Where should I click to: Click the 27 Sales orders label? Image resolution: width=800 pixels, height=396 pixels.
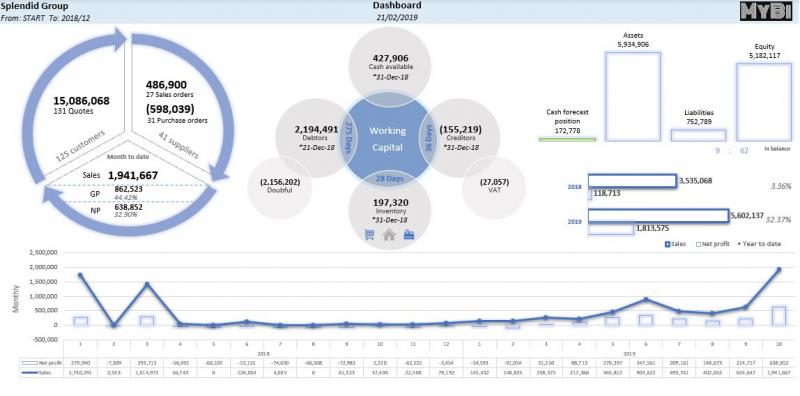169,95
